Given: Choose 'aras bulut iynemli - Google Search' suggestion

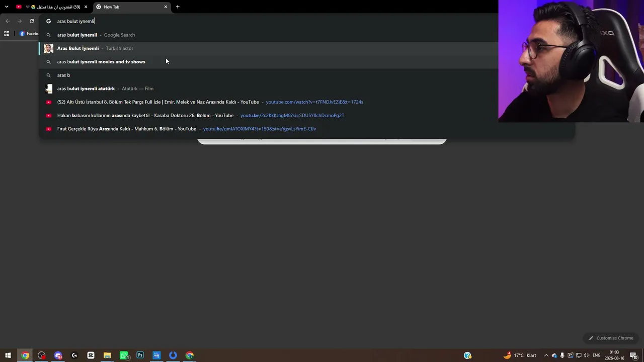Looking at the screenshot, I should (268, 35).
